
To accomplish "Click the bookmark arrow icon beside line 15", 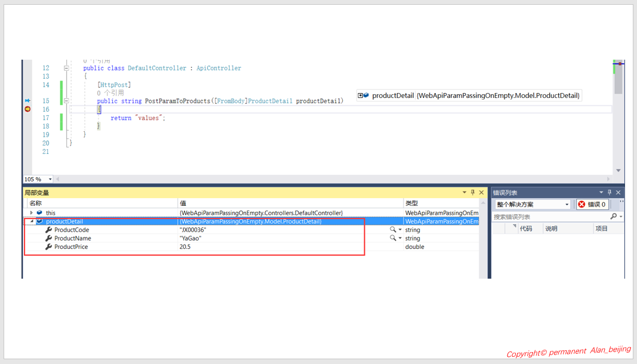I will coord(27,100).
